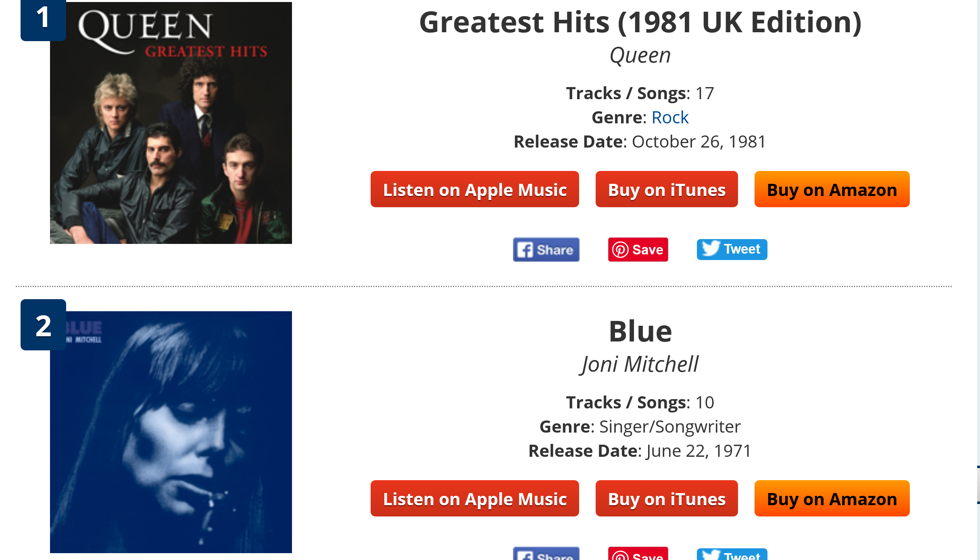Viewport: 980px width, 560px height.
Task: Buy Queen Greatest Hits on iTunes
Action: (x=666, y=189)
